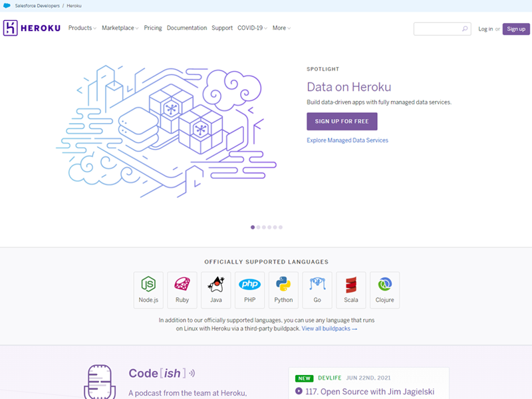Open the Documentation page
This screenshot has width=532, height=399.
pos(187,28)
